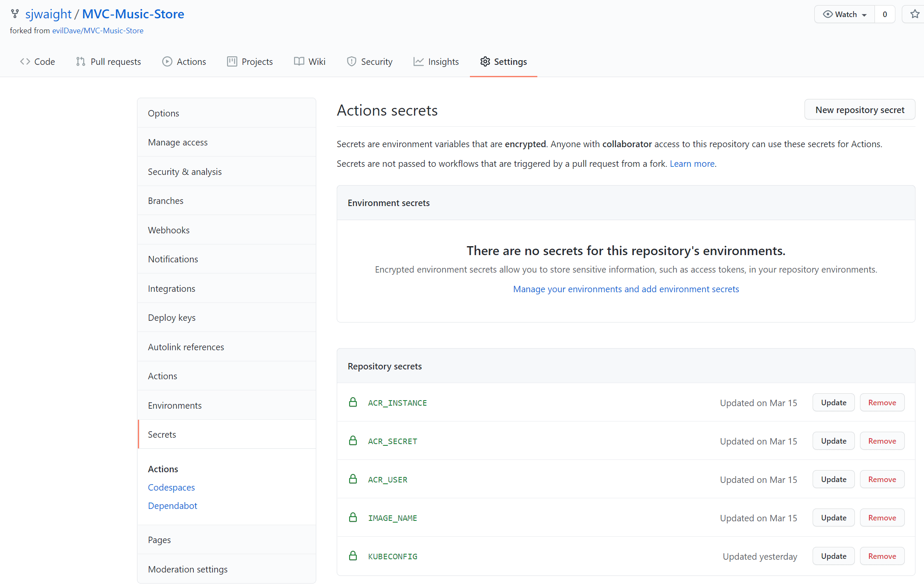The width and height of the screenshot is (924, 587).
Task: Click New repository secret button
Action: 860,110
